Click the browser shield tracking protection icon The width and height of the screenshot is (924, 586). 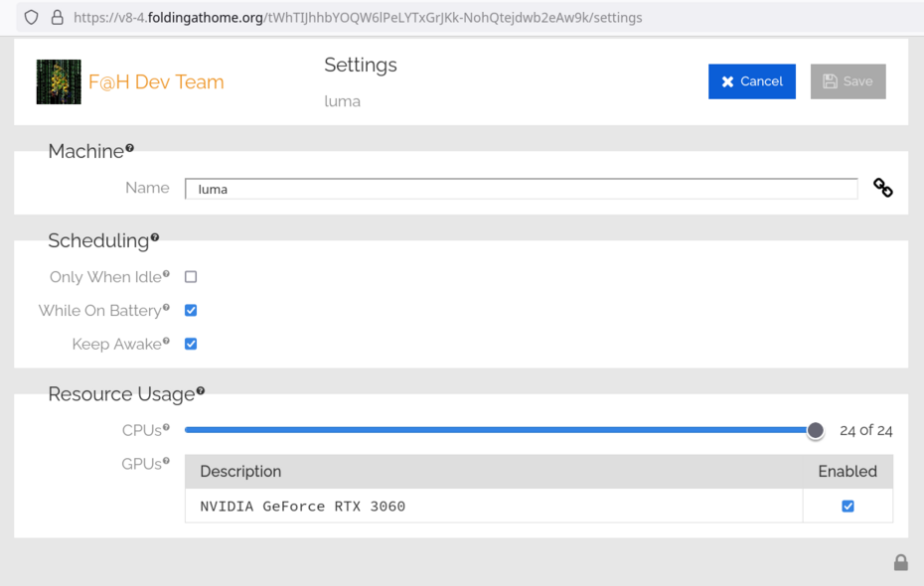pos(31,18)
